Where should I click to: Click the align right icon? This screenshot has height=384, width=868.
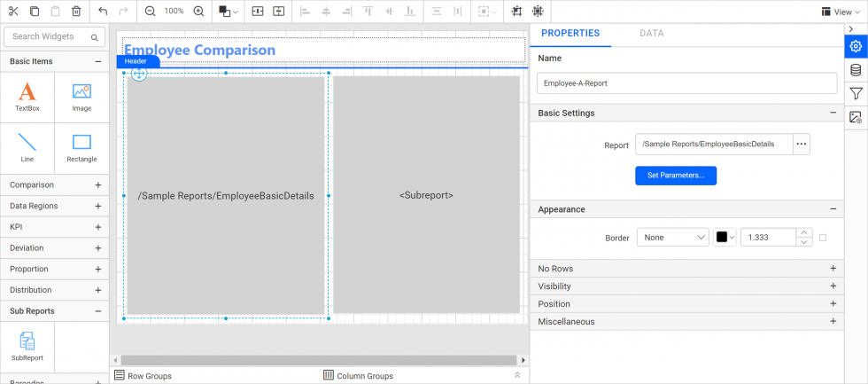347,11
